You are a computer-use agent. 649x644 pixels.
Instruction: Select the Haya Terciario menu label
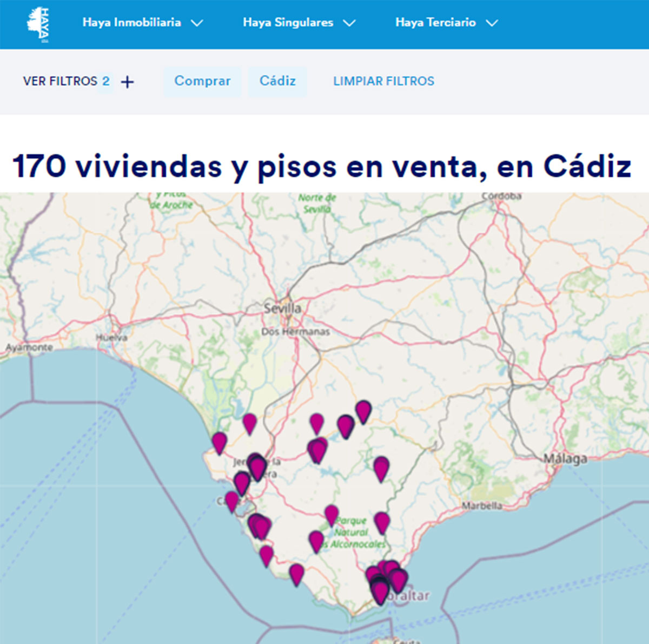coord(435,23)
